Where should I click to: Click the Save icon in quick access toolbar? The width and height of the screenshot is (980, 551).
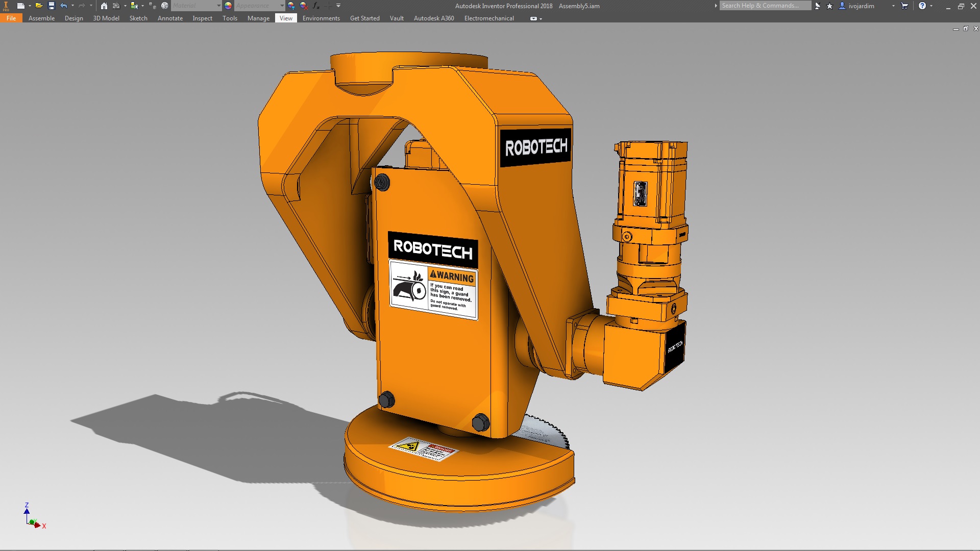52,6
